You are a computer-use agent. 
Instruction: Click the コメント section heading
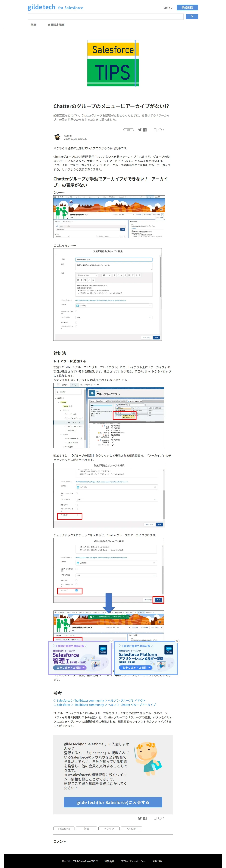tap(60, 841)
